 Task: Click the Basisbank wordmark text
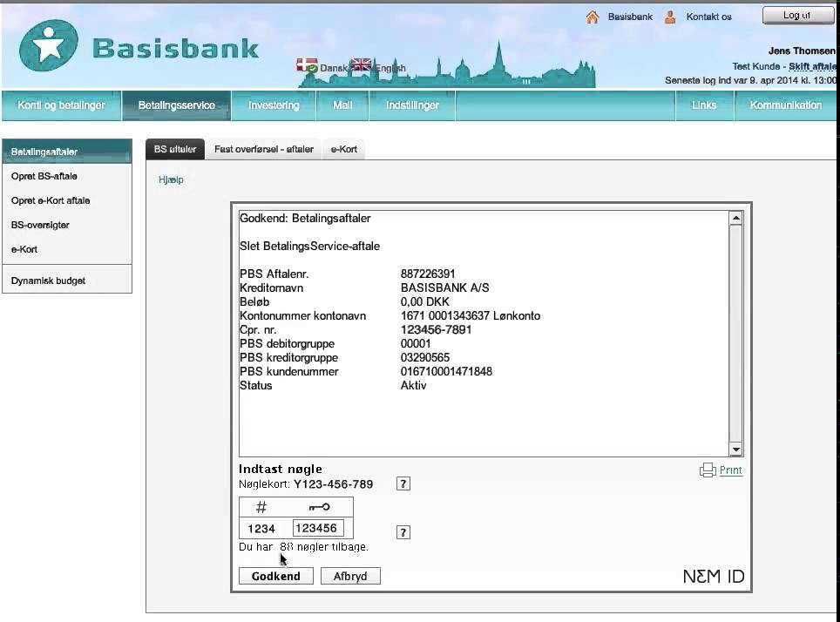176,48
